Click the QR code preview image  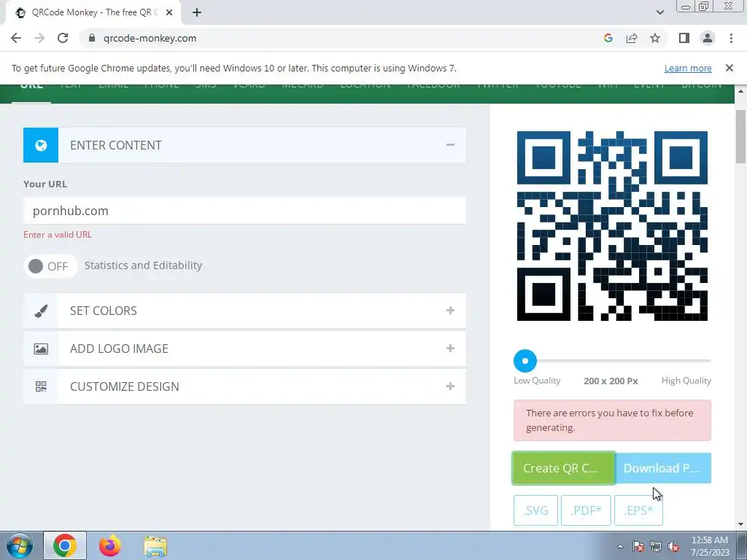click(612, 226)
